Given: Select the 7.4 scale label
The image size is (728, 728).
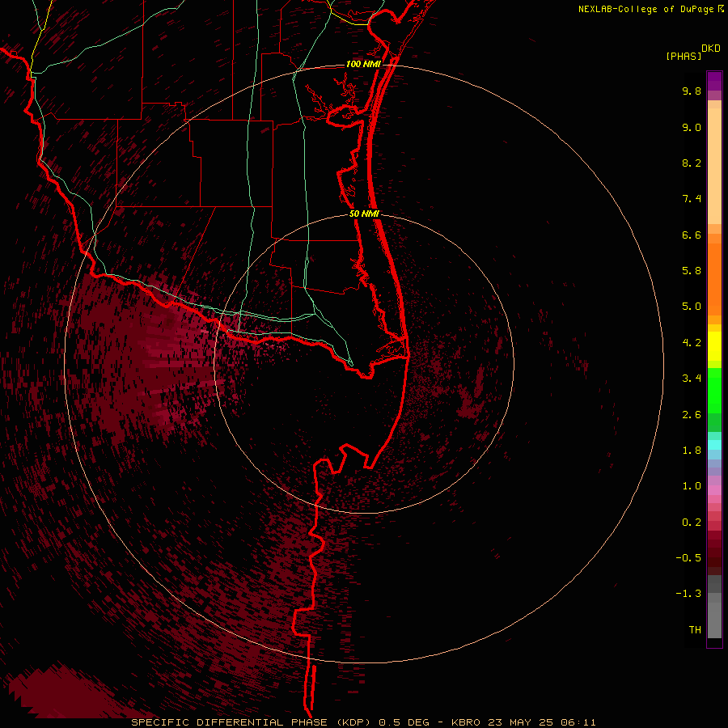Looking at the screenshot, I should point(692,199).
